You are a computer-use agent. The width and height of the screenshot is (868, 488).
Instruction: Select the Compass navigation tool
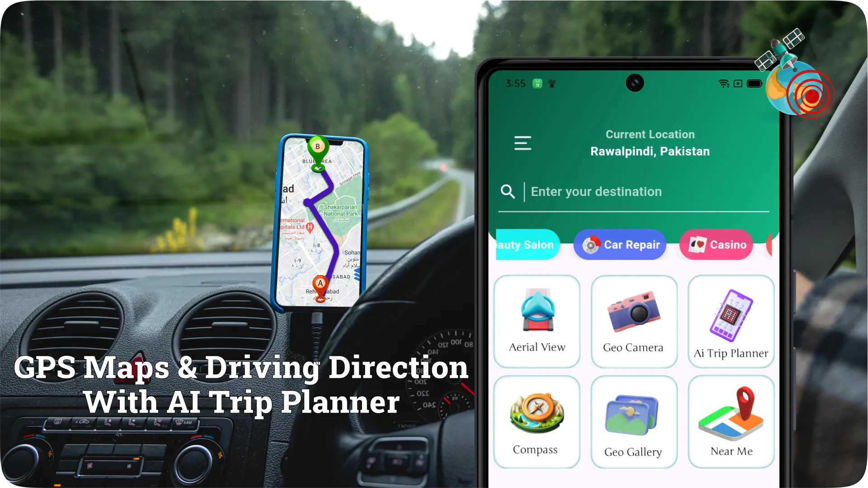pyautogui.click(x=536, y=421)
